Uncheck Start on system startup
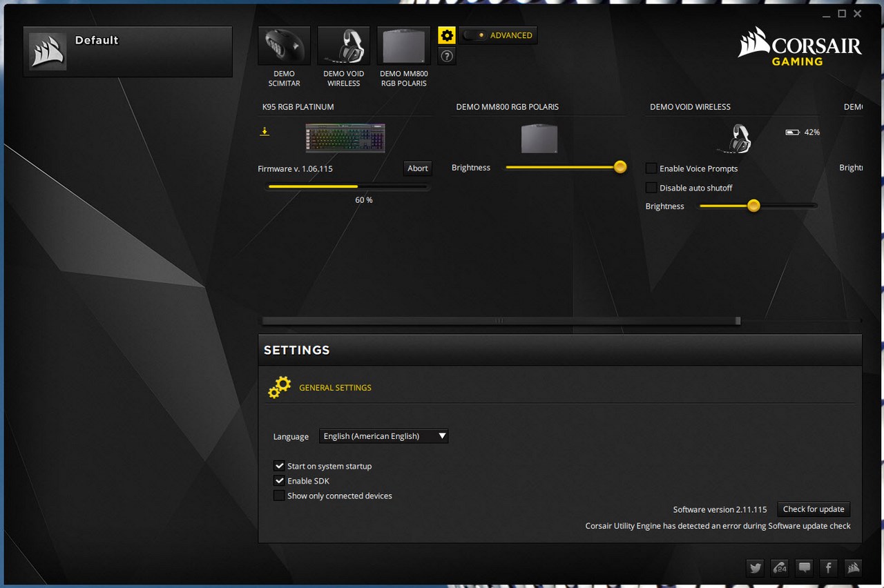This screenshot has width=884, height=588. [279, 467]
